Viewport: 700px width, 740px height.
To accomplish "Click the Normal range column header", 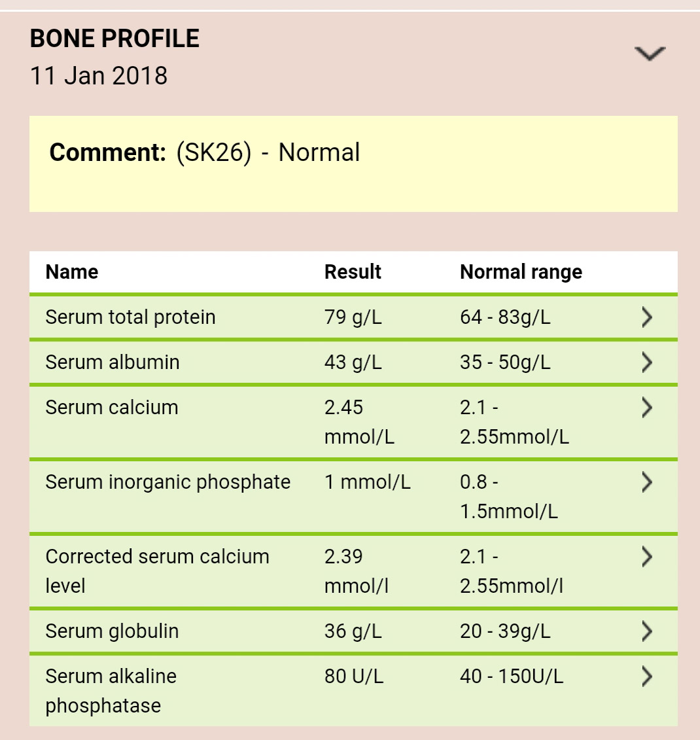I will (x=521, y=272).
